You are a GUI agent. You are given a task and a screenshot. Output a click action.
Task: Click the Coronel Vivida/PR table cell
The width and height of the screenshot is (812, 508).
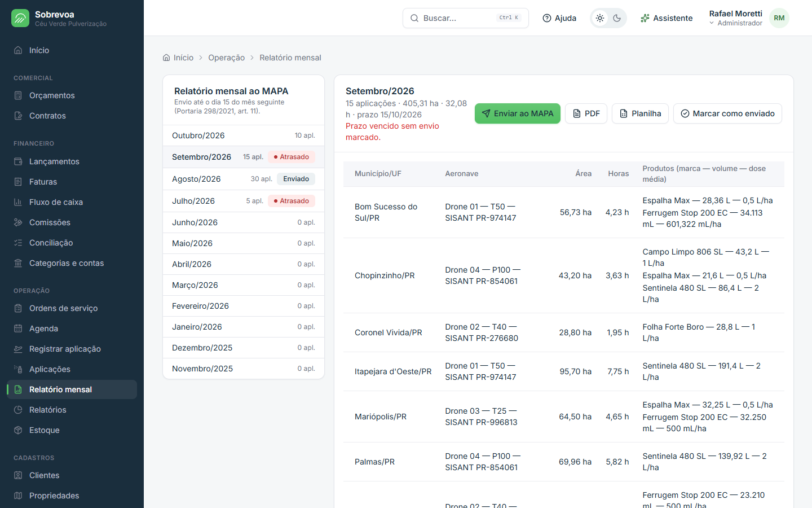click(389, 332)
